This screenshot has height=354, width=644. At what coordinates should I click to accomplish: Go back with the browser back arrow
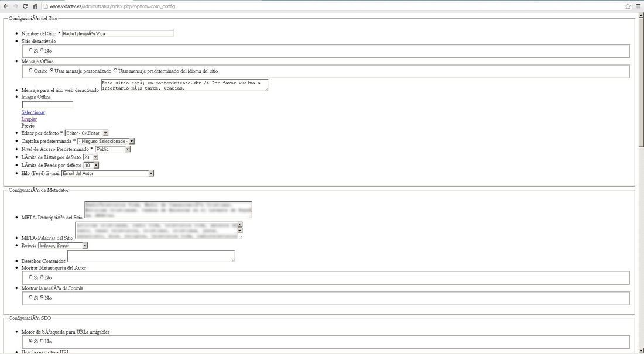point(6,6)
